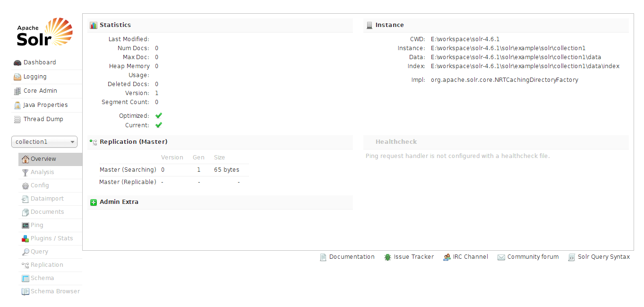This screenshot has width=644, height=307.
Task: Click the Statistics bar chart icon
Action: [94, 25]
